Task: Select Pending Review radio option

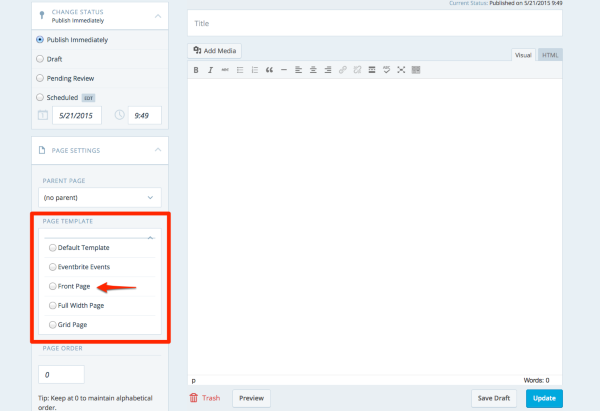Action: tap(40, 78)
